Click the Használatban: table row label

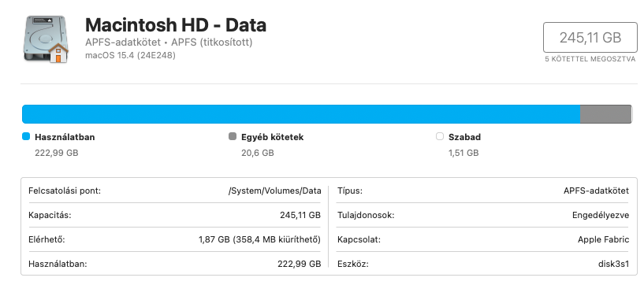58,264
